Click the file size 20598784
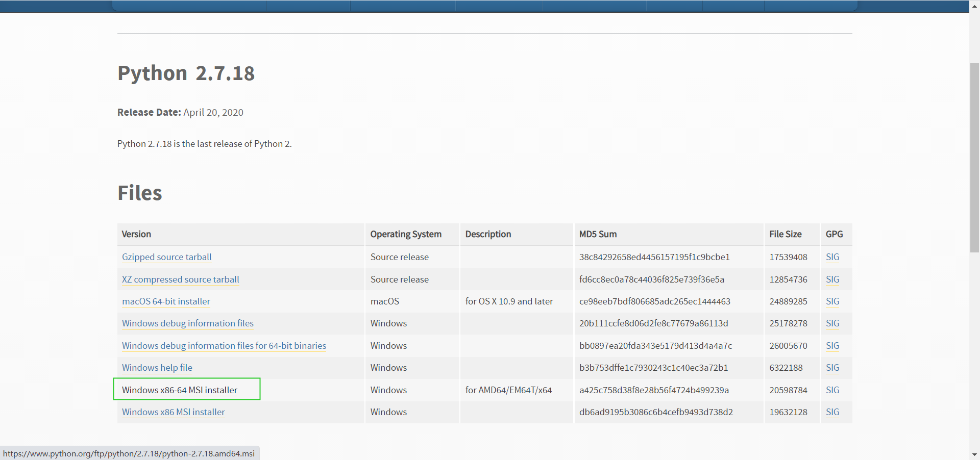980x460 pixels. pos(789,390)
